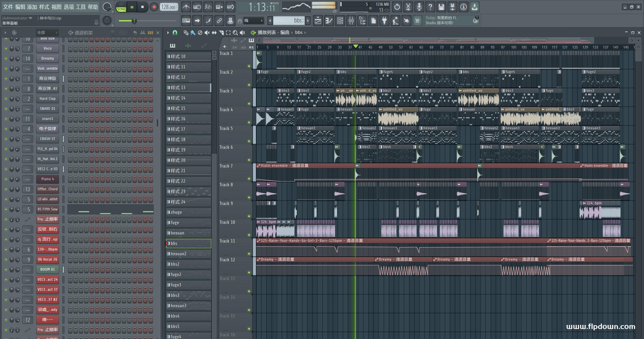Toggle mute on playlist Track 5
Screen dimensions: 644x339
click(x=249, y=141)
